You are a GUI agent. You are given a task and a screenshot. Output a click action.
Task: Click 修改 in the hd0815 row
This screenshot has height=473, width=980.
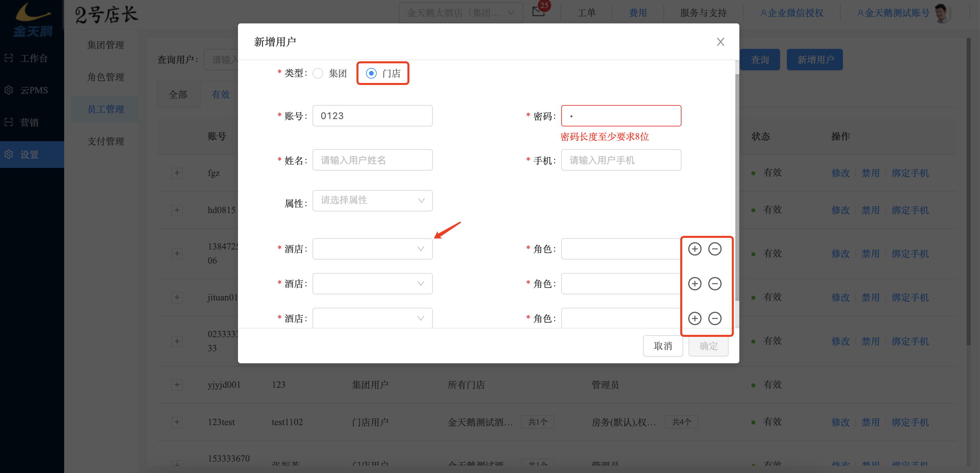[840, 210]
